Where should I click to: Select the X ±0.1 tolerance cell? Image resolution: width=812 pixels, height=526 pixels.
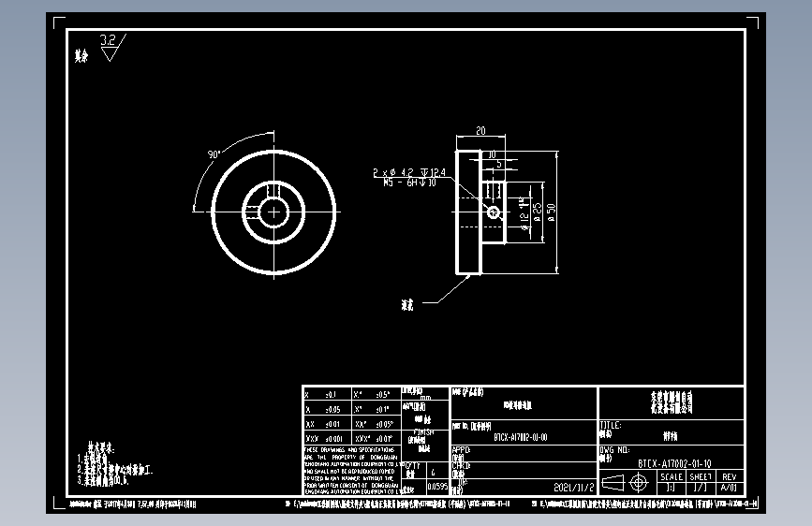pyautogui.click(x=327, y=395)
